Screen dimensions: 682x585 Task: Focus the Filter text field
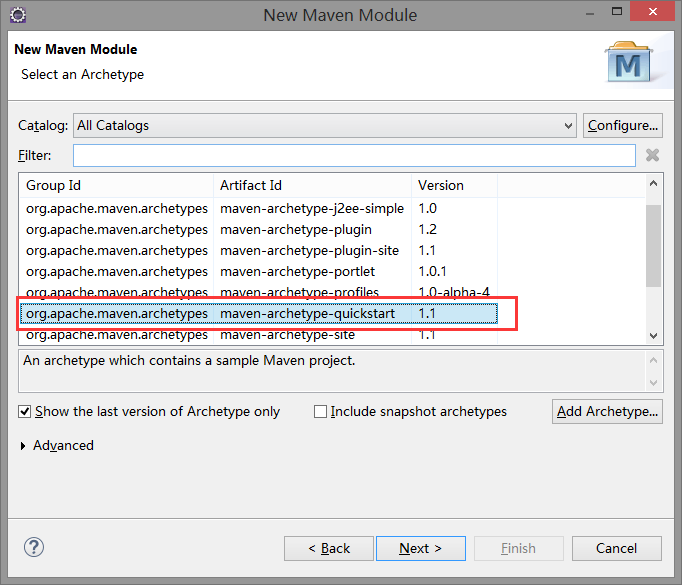coord(354,156)
